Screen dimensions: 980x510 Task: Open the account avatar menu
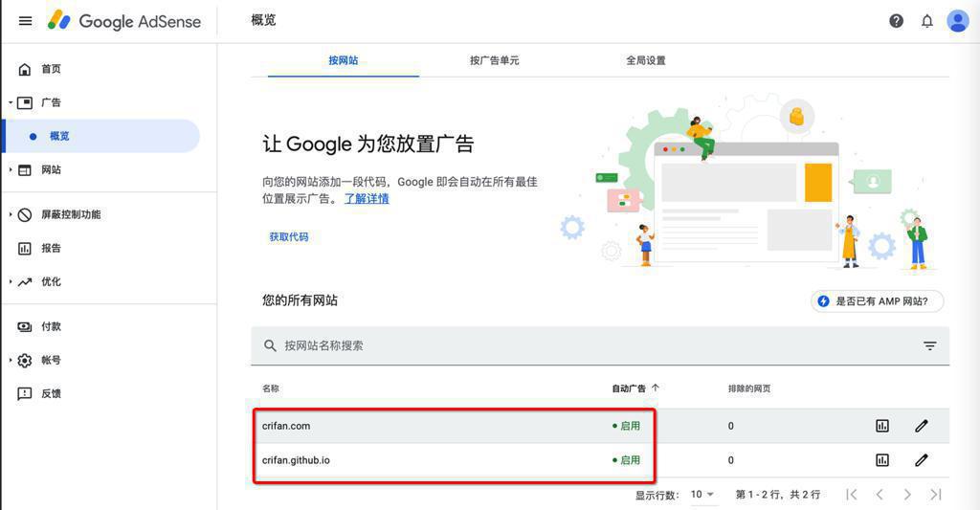[x=957, y=21]
